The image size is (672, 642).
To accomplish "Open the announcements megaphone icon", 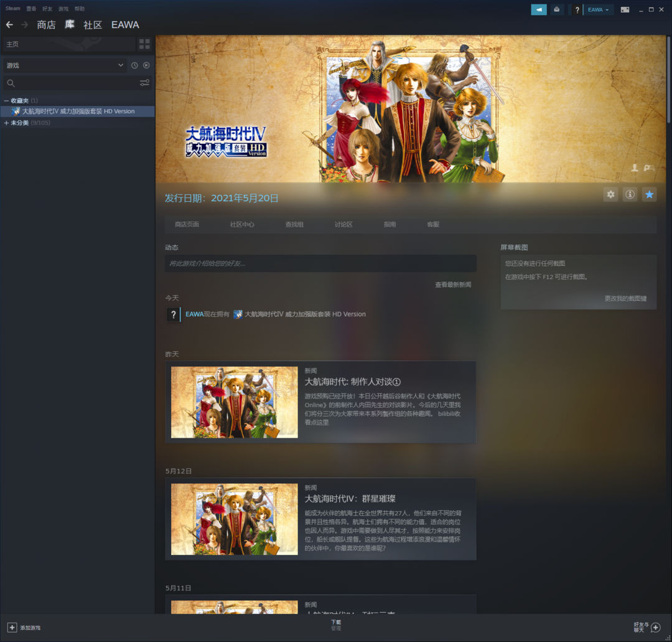I will pos(538,9).
